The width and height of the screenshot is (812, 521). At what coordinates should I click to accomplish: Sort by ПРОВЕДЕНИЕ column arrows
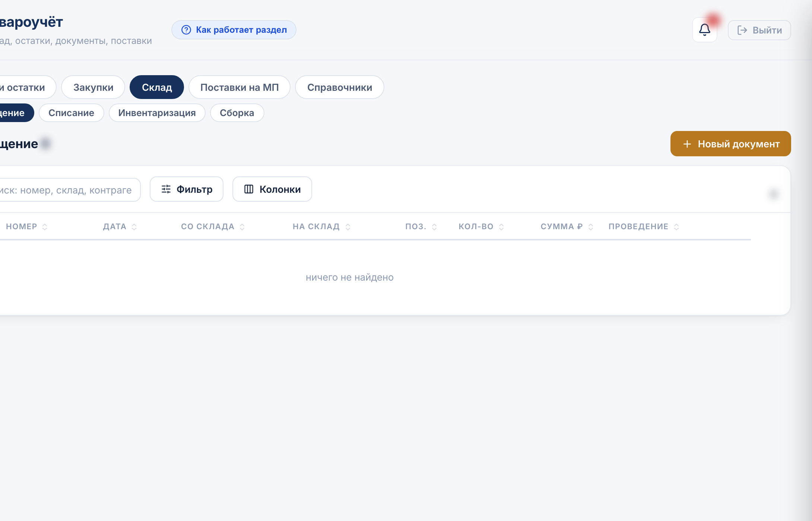pos(676,227)
